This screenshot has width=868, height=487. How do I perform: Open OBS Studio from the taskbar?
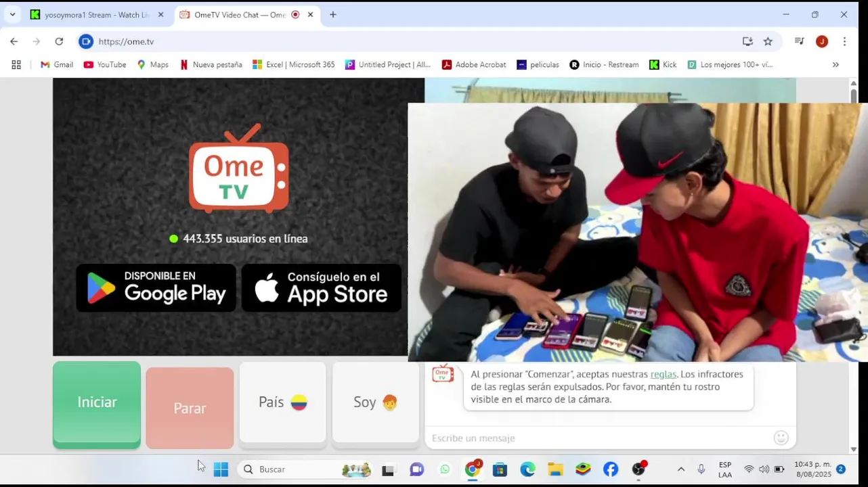[638, 469]
